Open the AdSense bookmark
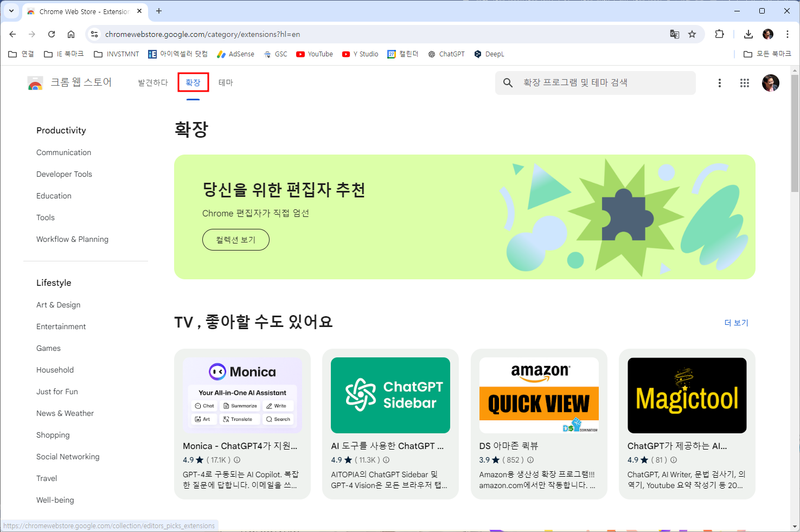800x532 pixels. 236,54
